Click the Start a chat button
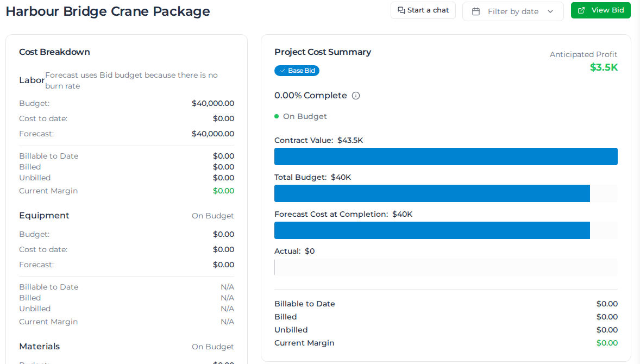Screen dimensions: 640x364 click(x=423, y=11)
